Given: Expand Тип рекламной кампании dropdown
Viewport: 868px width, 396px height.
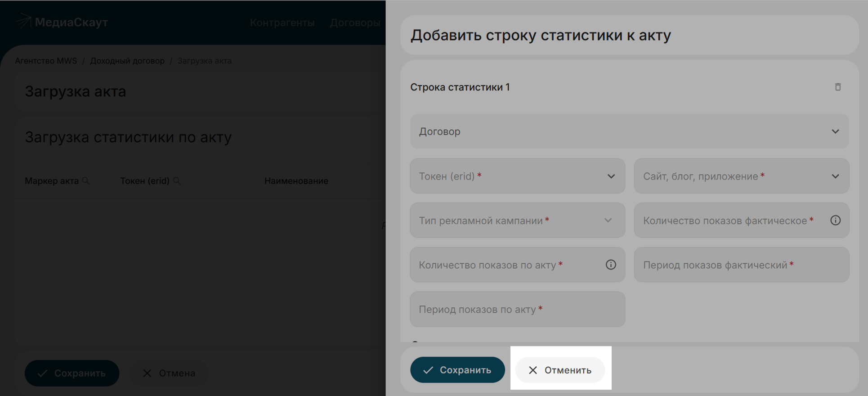Looking at the screenshot, I should click(517, 220).
